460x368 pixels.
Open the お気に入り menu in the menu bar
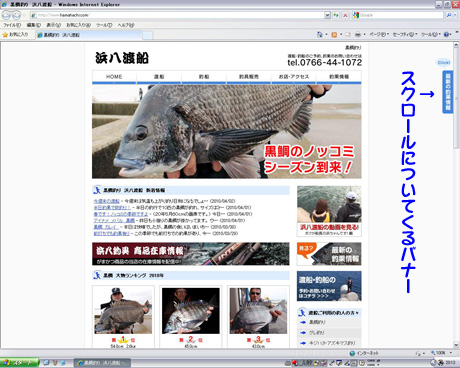pyautogui.click(x=78, y=25)
